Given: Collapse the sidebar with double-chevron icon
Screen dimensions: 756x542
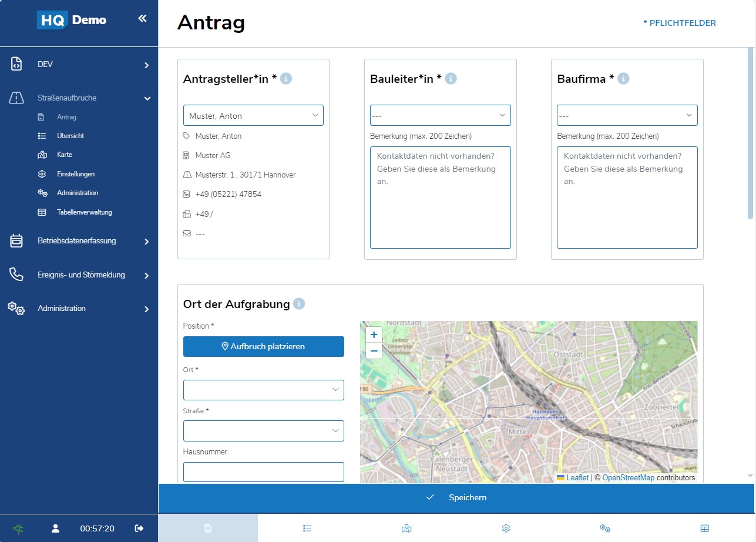Looking at the screenshot, I should (142, 19).
